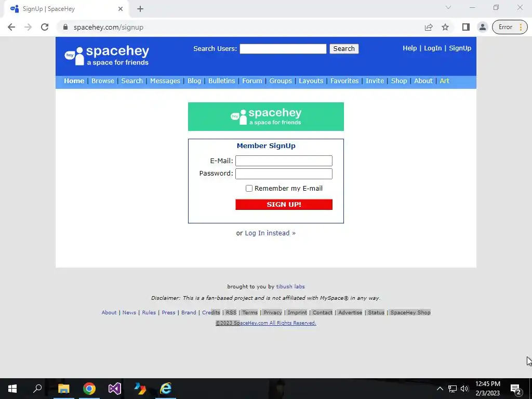Click the colorful app icon next to Visual Studio
Viewport: 532px width, 399px height.
[140, 389]
